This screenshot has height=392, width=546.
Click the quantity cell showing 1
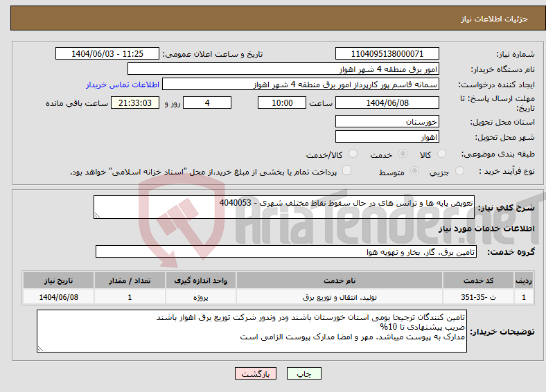click(130, 297)
